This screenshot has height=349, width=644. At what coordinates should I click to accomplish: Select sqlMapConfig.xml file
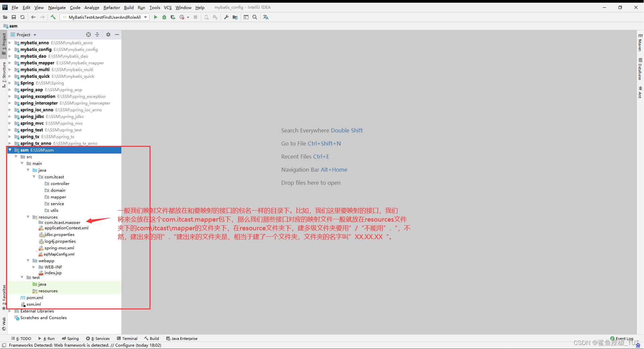[59, 254]
